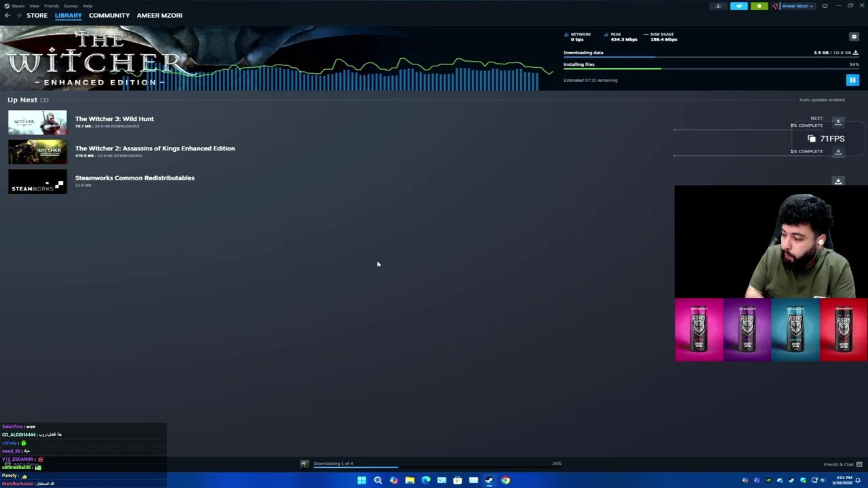Click the bottom Downloading 1 of 4 status
The height and width of the screenshot is (488, 868).
[333, 464]
